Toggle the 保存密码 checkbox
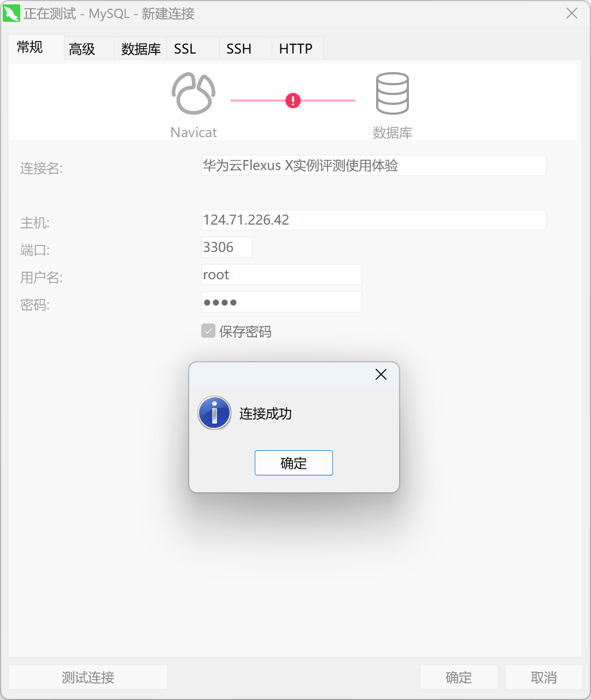 (x=208, y=331)
